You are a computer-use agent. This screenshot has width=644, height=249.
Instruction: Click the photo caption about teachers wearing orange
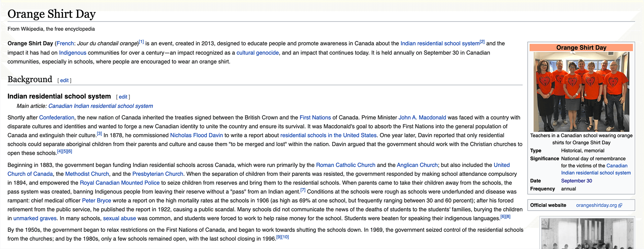point(581,139)
